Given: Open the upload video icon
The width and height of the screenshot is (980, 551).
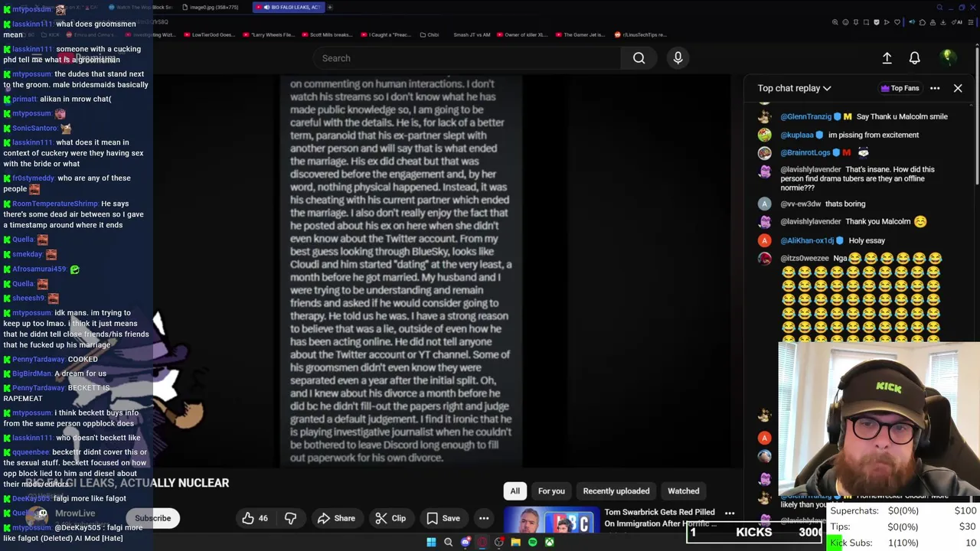Looking at the screenshot, I should (887, 58).
